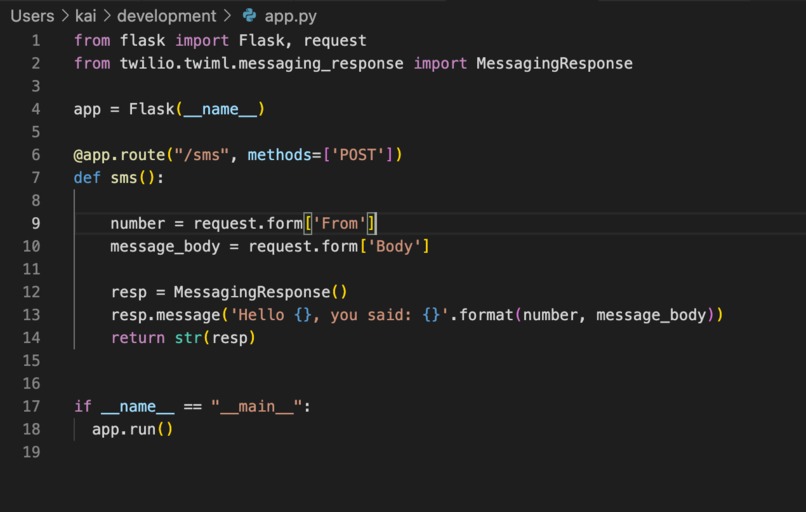Viewport: 806px width, 512px height.
Task: Click 'MessagingResponse' on the import line
Action: [x=554, y=64]
